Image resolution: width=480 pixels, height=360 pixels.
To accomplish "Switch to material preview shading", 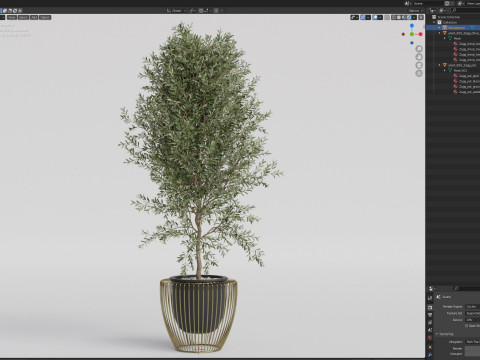I will click(404, 17).
